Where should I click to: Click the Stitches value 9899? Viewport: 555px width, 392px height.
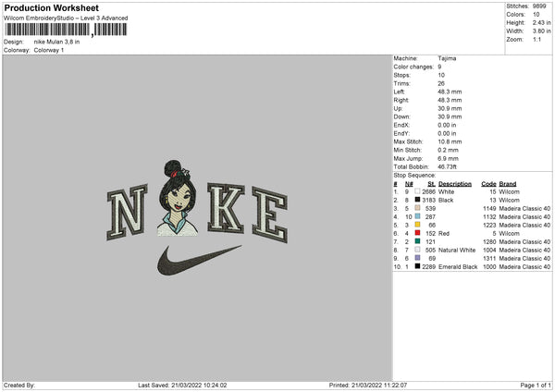[539, 6]
